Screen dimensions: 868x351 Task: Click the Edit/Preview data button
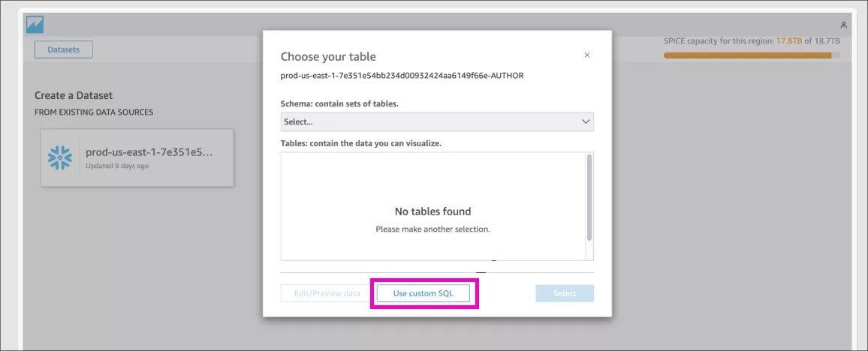point(327,293)
